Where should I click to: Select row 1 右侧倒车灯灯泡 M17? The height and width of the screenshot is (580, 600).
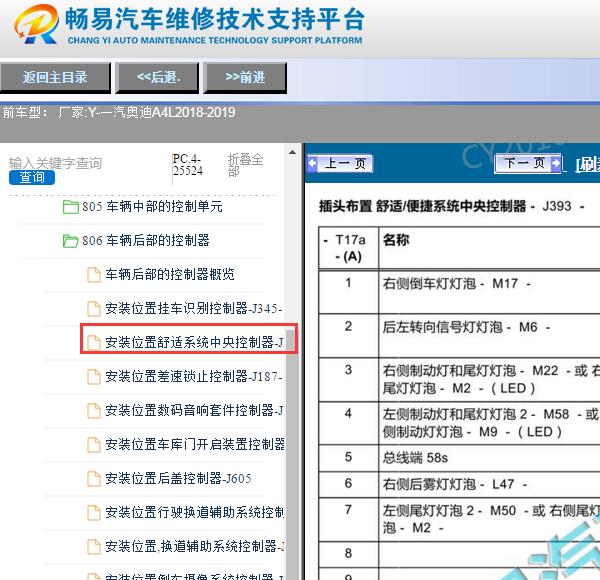pos(459,292)
